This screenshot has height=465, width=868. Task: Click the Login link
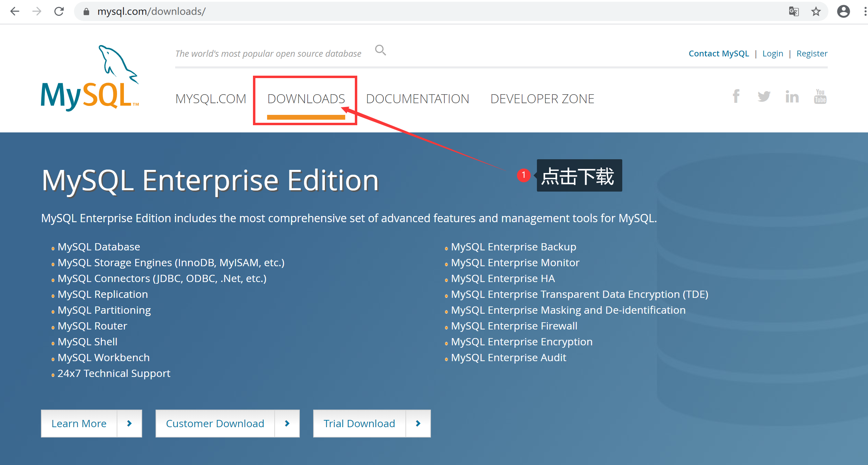tap(773, 54)
